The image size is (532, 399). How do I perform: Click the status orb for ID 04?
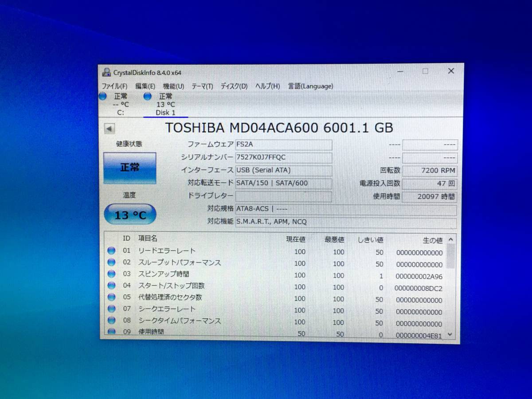click(x=112, y=286)
